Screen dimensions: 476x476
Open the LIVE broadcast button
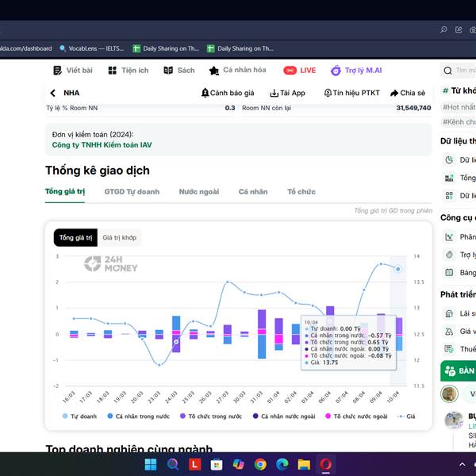point(300,71)
